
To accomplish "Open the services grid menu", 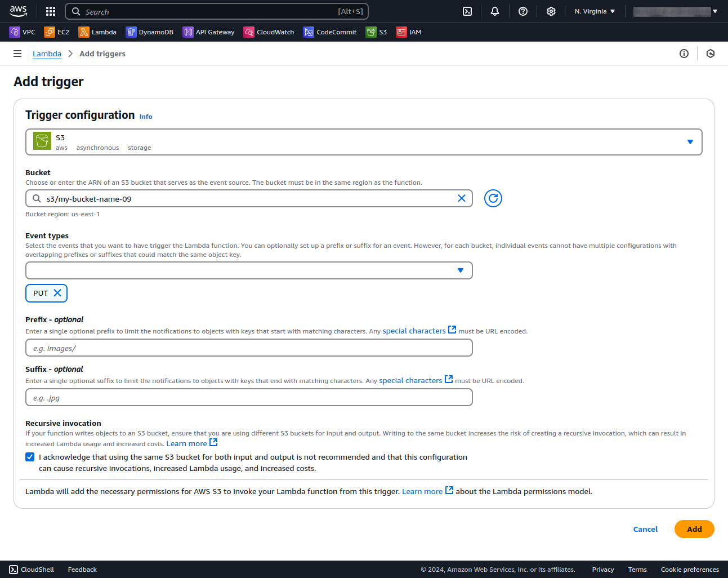I will [50, 11].
